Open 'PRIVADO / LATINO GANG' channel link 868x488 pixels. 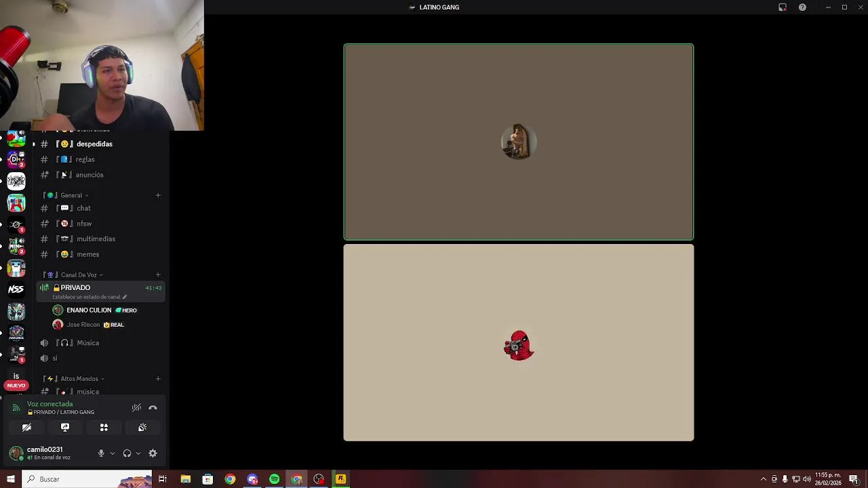(x=61, y=412)
